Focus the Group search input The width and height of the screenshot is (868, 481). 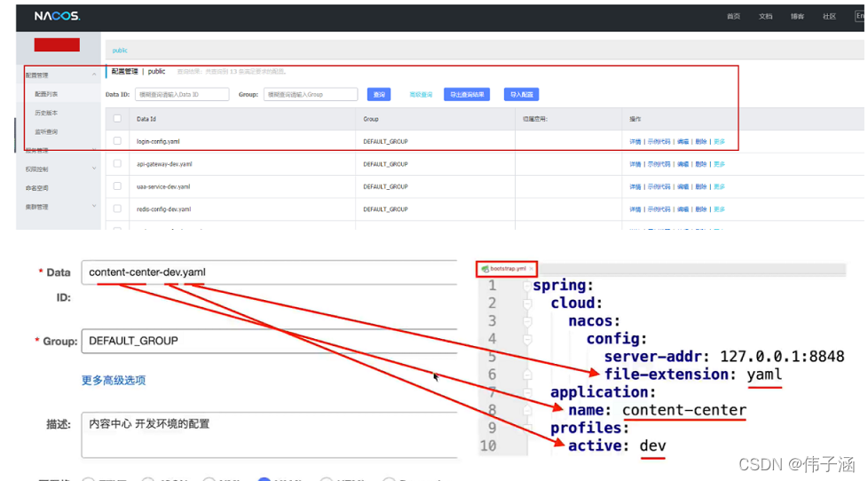tap(311, 95)
